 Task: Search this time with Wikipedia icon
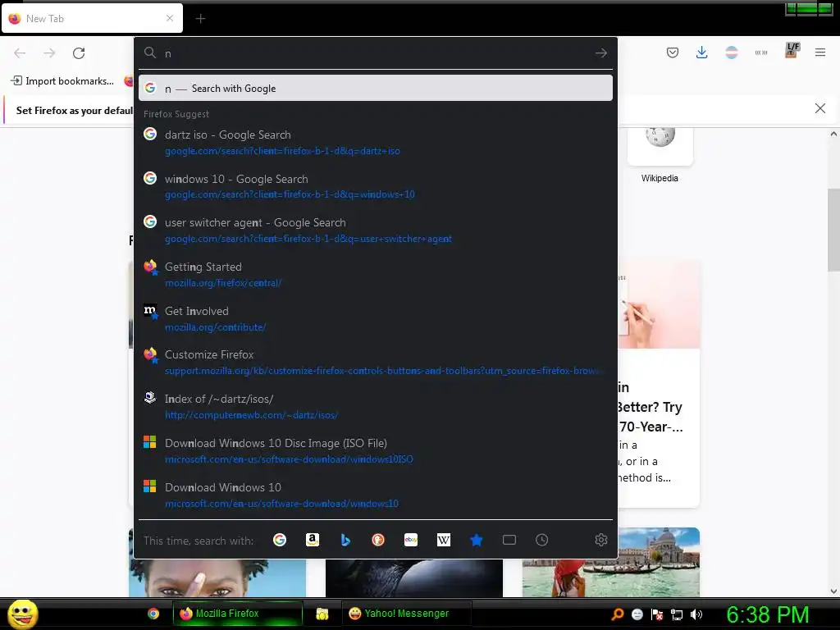[444, 540]
